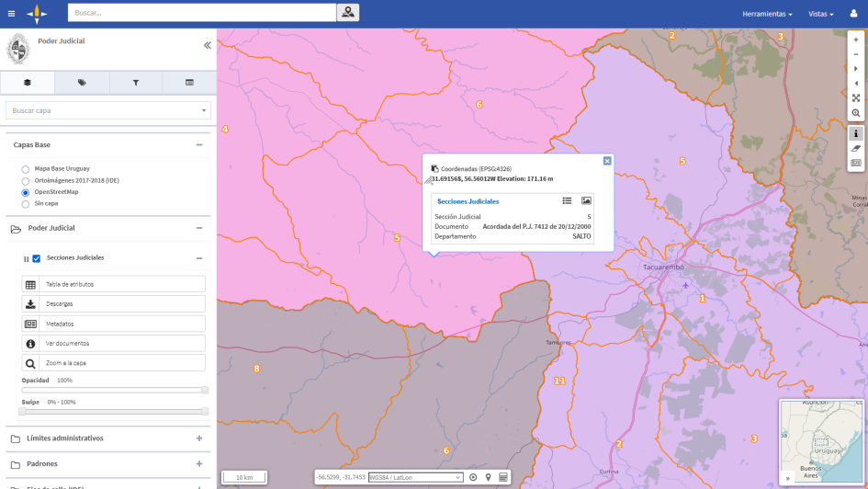
Task: Open the map legend card tool
Action: (856, 163)
